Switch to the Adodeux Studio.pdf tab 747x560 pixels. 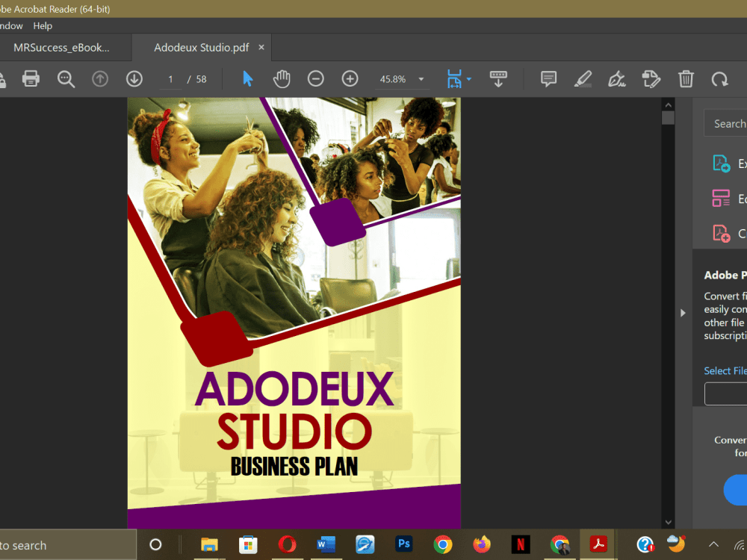tap(202, 48)
